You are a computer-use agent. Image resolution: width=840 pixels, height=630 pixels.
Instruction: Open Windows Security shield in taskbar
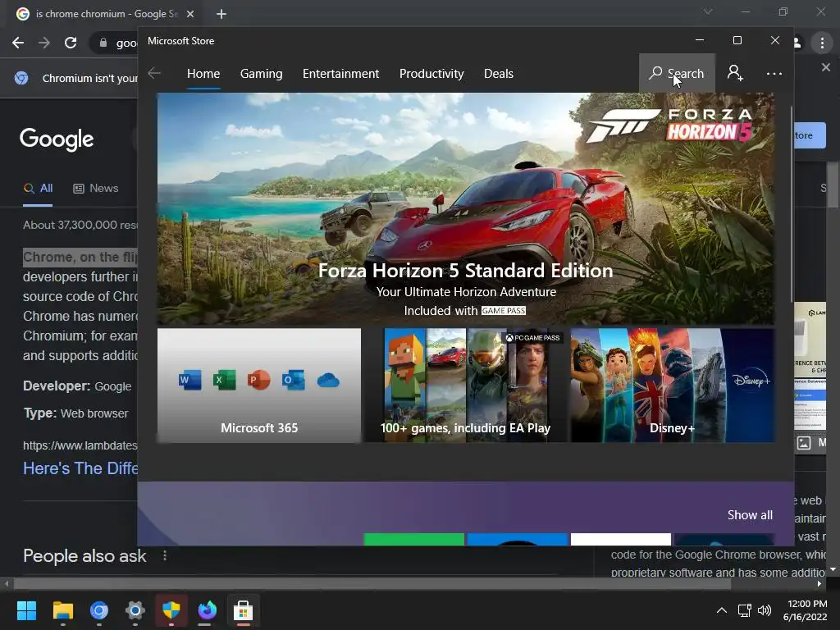pyautogui.click(x=171, y=610)
